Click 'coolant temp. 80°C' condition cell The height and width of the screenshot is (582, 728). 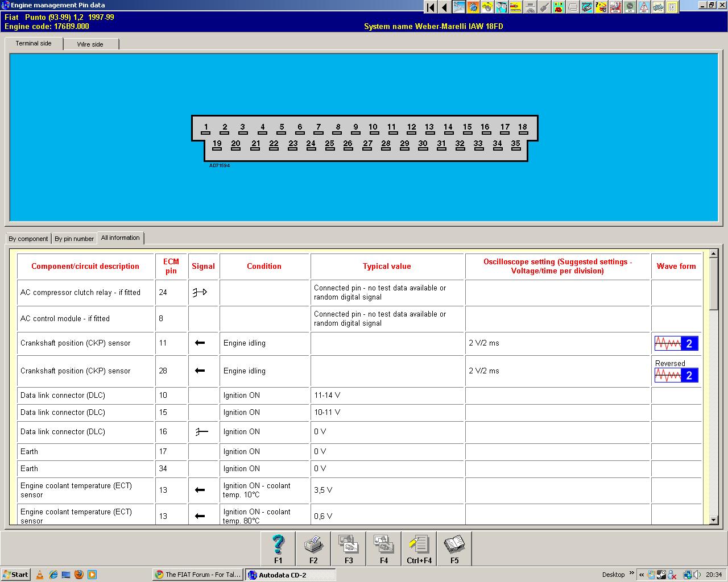point(264,514)
